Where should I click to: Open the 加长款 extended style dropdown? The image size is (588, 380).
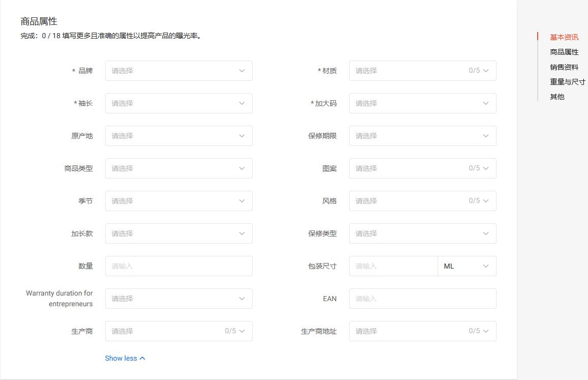coord(178,233)
